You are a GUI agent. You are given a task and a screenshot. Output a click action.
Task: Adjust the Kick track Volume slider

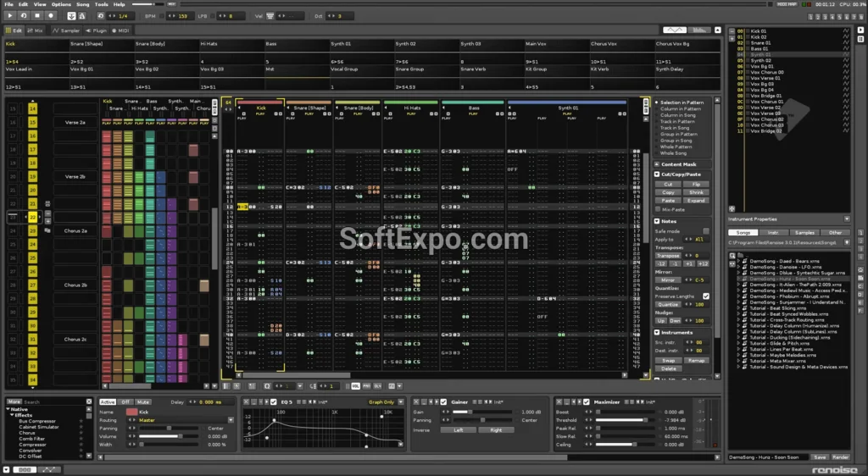pos(169,436)
